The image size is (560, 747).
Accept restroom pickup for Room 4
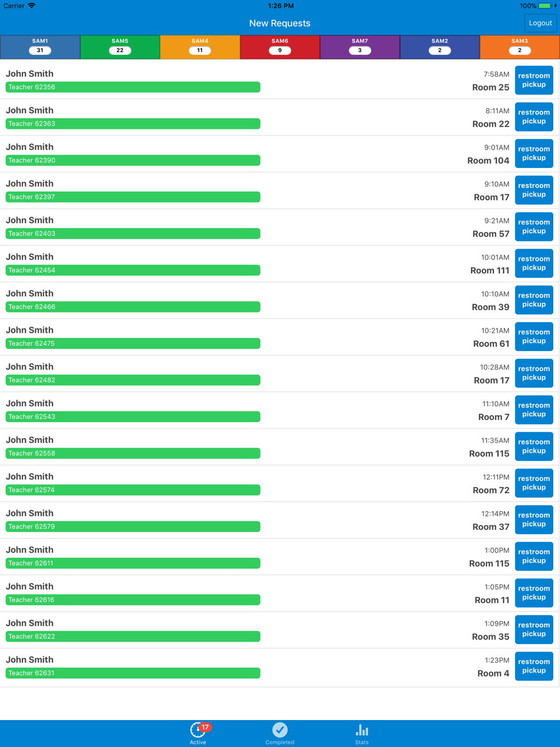coord(534,666)
